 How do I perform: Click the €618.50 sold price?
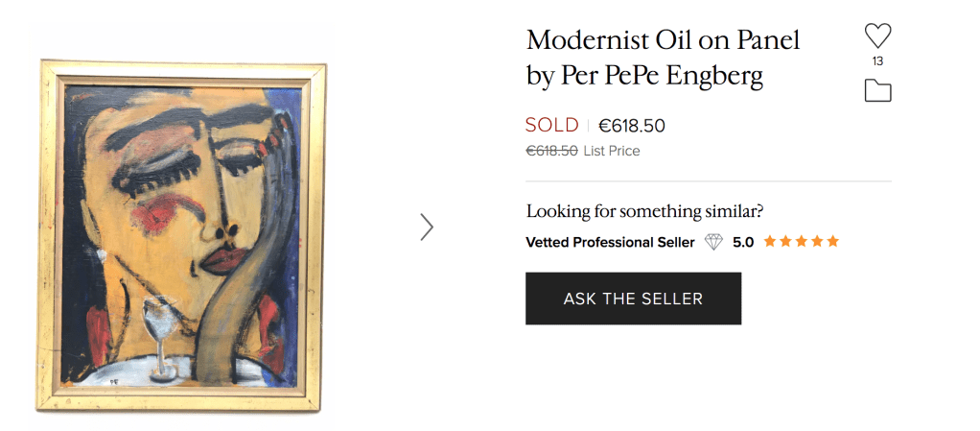632,126
